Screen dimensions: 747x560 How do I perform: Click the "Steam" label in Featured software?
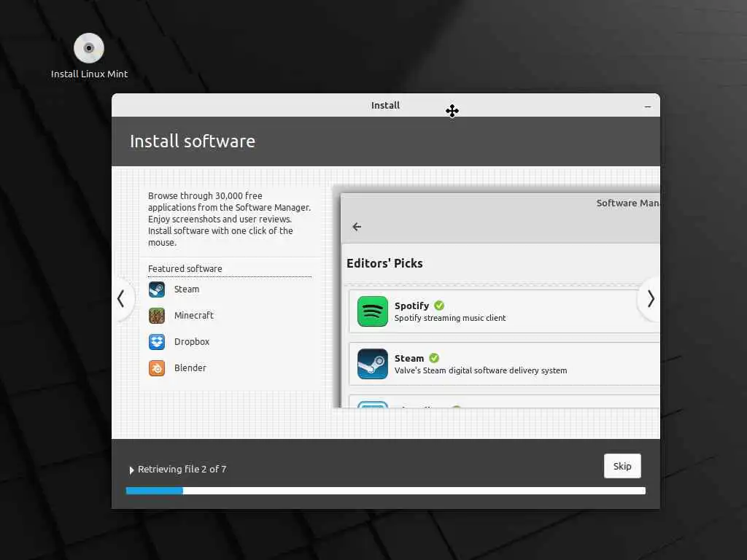(187, 289)
